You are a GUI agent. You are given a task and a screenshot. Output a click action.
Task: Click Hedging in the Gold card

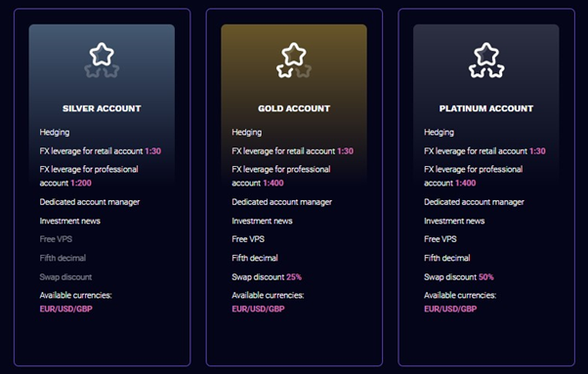(x=247, y=132)
